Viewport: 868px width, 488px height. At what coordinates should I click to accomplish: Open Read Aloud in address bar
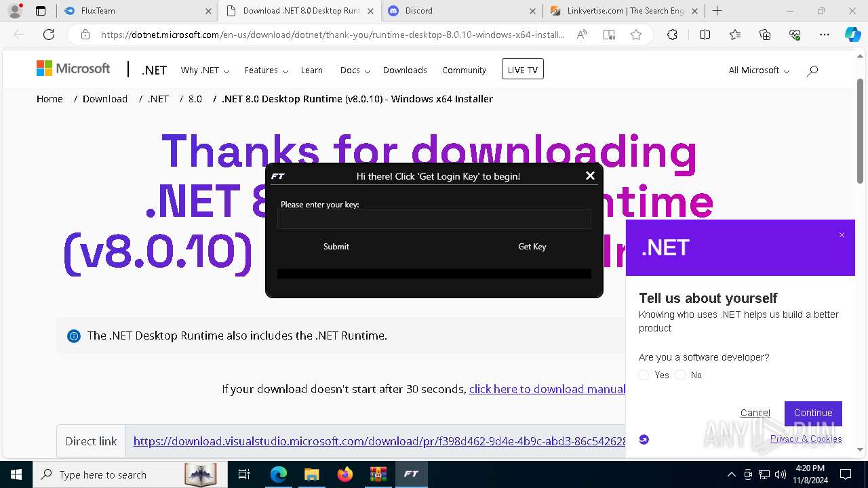point(582,35)
